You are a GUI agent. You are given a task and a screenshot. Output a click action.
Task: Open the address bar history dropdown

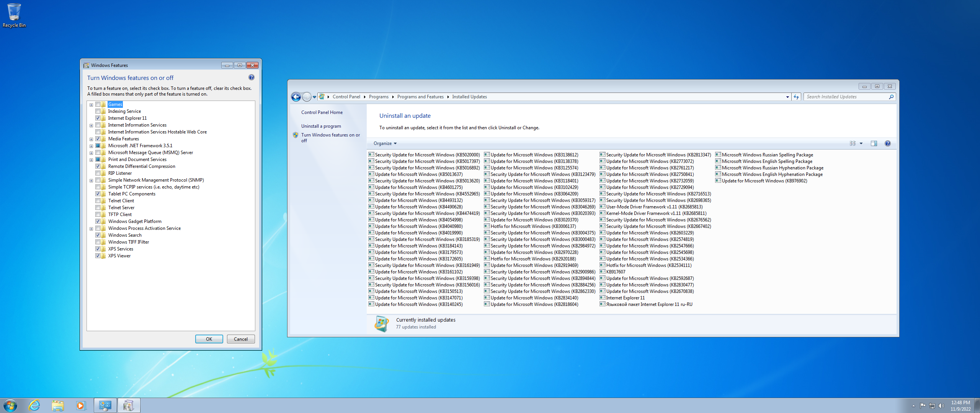(787, 97)
